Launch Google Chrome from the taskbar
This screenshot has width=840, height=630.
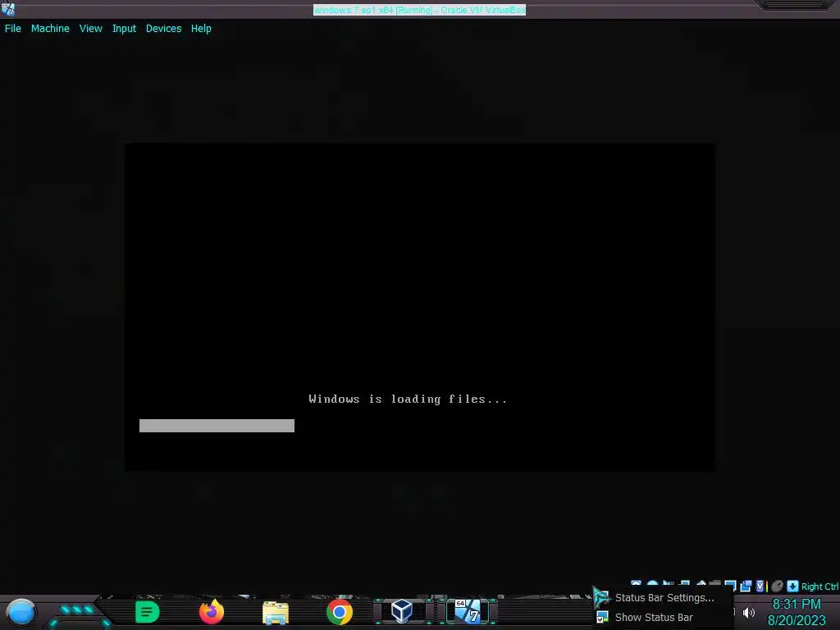(340, 612)
